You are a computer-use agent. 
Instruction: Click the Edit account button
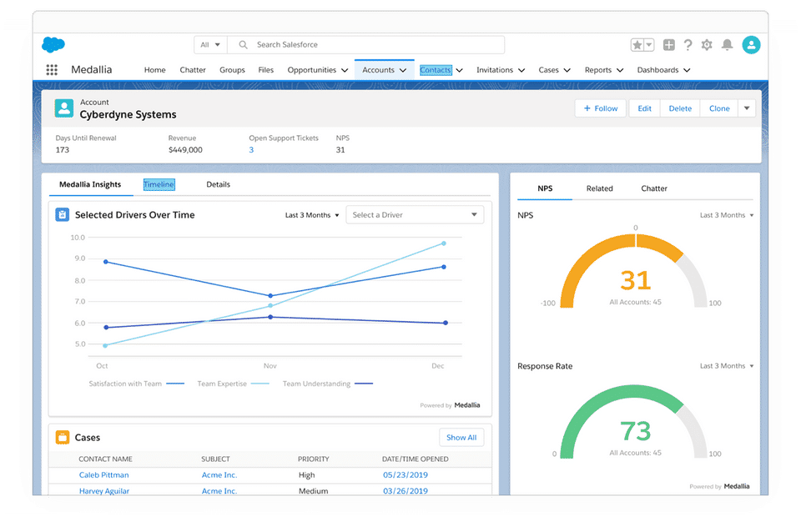[x=645, y=108]
